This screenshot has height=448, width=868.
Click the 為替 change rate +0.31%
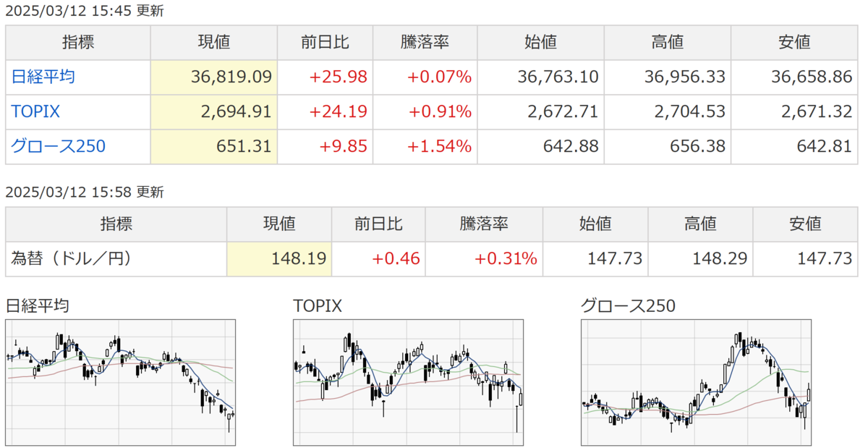click(506, 258)
